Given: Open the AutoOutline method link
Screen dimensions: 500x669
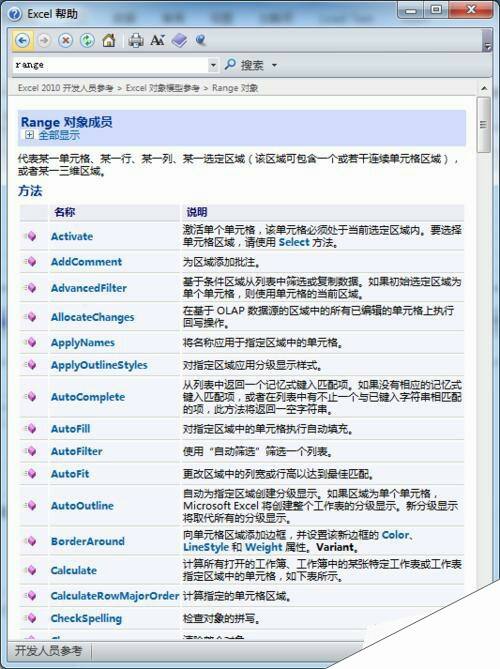Looking at the screenshot, I should pos(82,506).
